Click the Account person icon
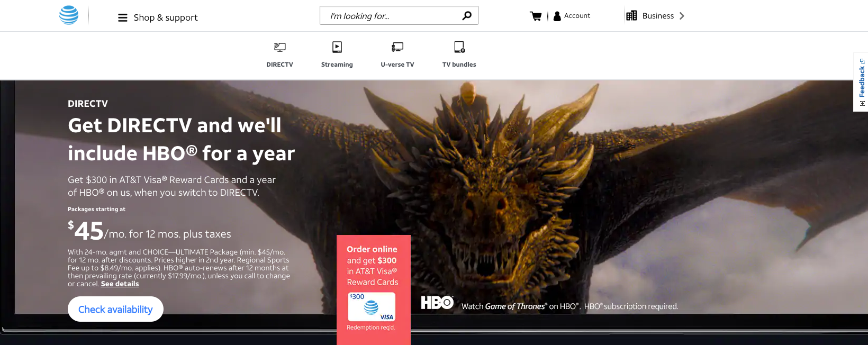Image resolution: width=868 pixels, height=345 pixels. pyautogui.click(x=557, y=16)
